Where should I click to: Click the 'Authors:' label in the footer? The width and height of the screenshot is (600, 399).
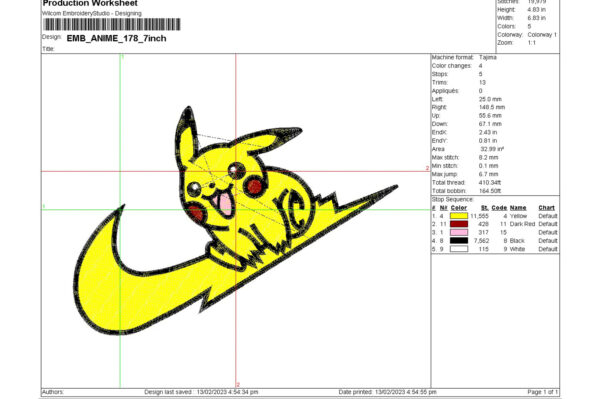pyautogui.click(x=52, y=392)
